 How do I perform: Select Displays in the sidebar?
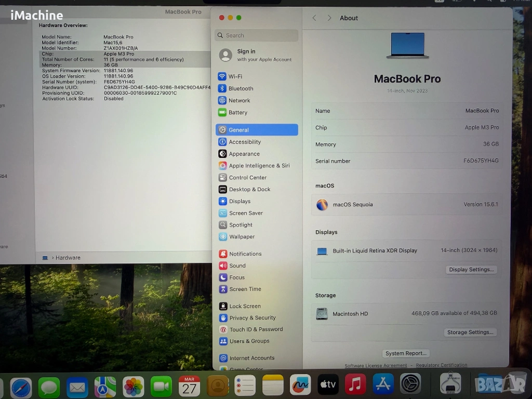[240, 201]
